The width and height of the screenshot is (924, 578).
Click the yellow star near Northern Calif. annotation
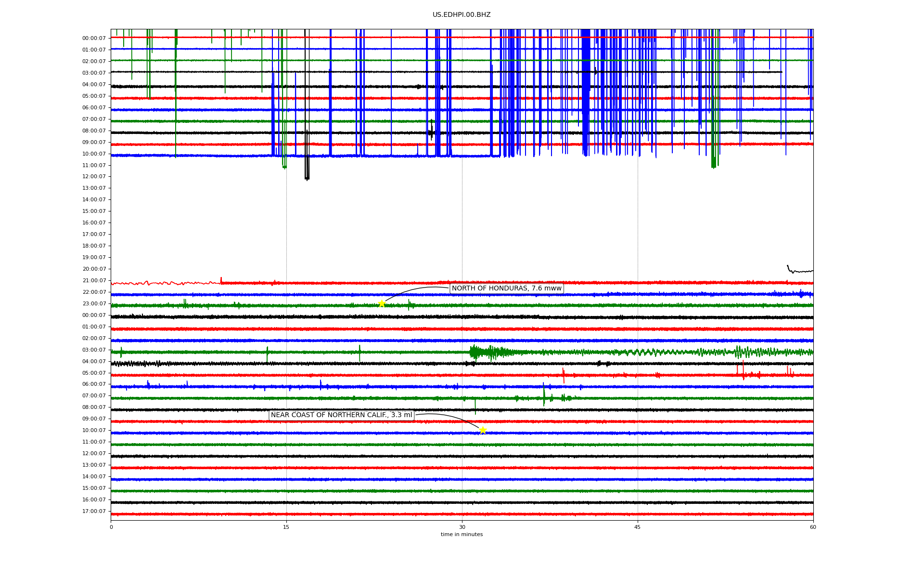[x=483, y=430]
